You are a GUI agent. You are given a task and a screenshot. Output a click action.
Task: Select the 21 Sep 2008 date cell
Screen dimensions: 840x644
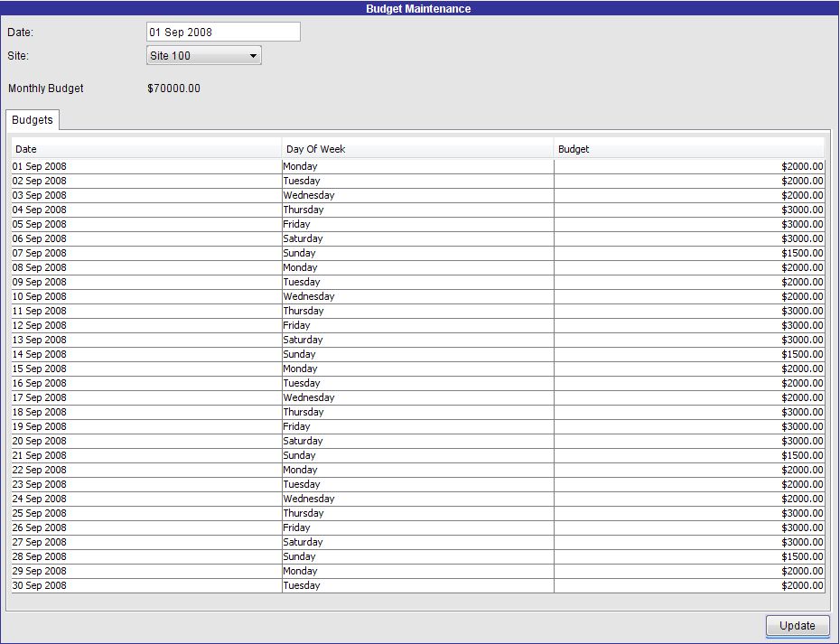pyautogui.click(x=40, y=455)
